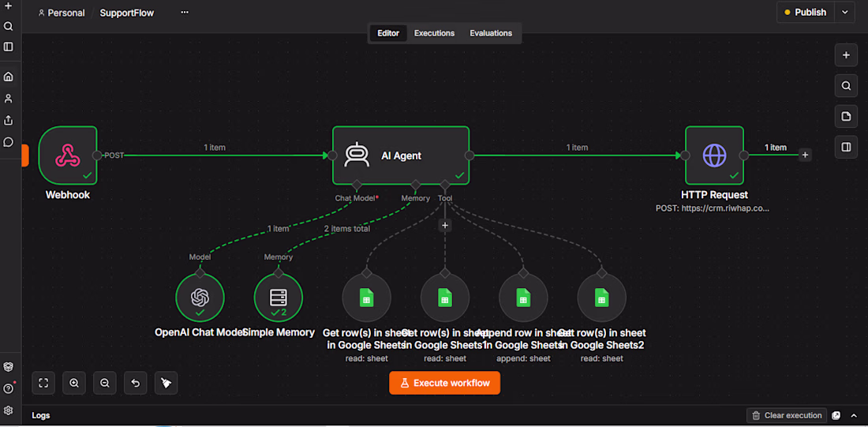Select the Google Sheets2 'Get row(s)' node
Viewport: 868px width, 427px height.
602,298
